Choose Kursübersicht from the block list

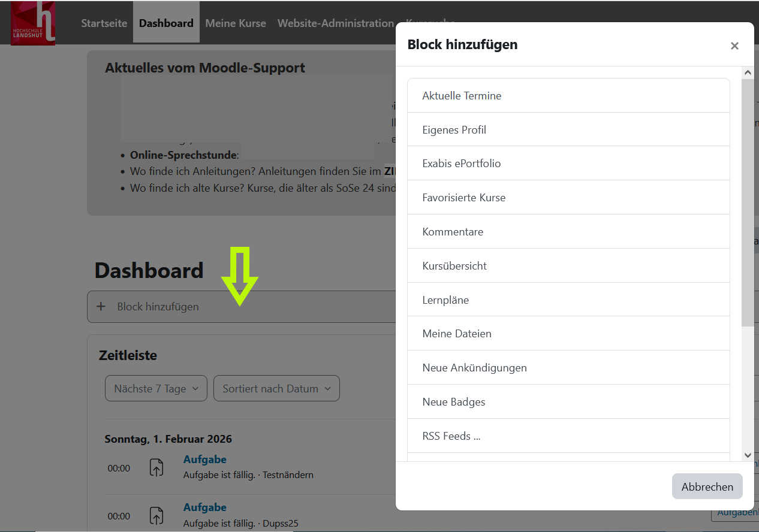(454, 266)
